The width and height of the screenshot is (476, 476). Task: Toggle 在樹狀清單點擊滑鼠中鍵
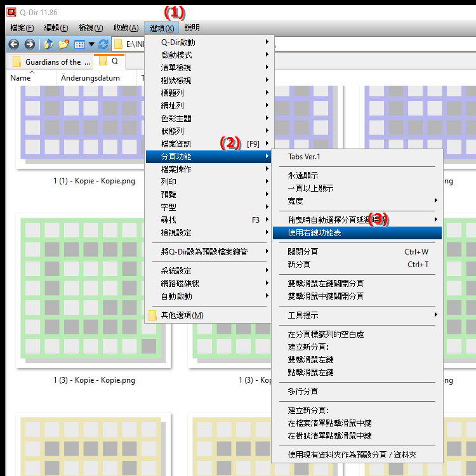click(357, 436)
